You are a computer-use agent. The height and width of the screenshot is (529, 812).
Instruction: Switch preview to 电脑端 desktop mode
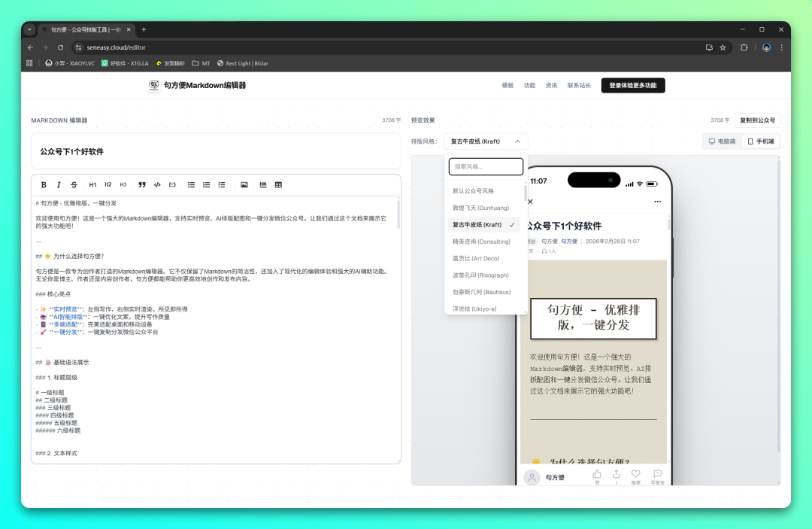click(x=722, y=141)
